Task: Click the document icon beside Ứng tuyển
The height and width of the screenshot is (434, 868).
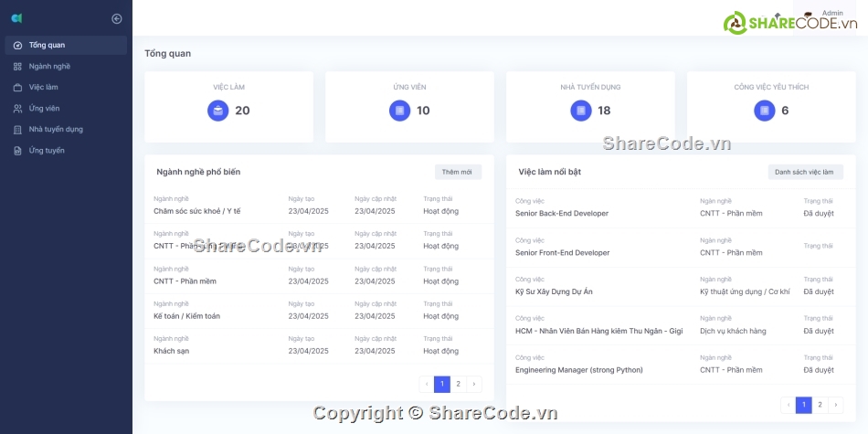Action: coord(17,151)
